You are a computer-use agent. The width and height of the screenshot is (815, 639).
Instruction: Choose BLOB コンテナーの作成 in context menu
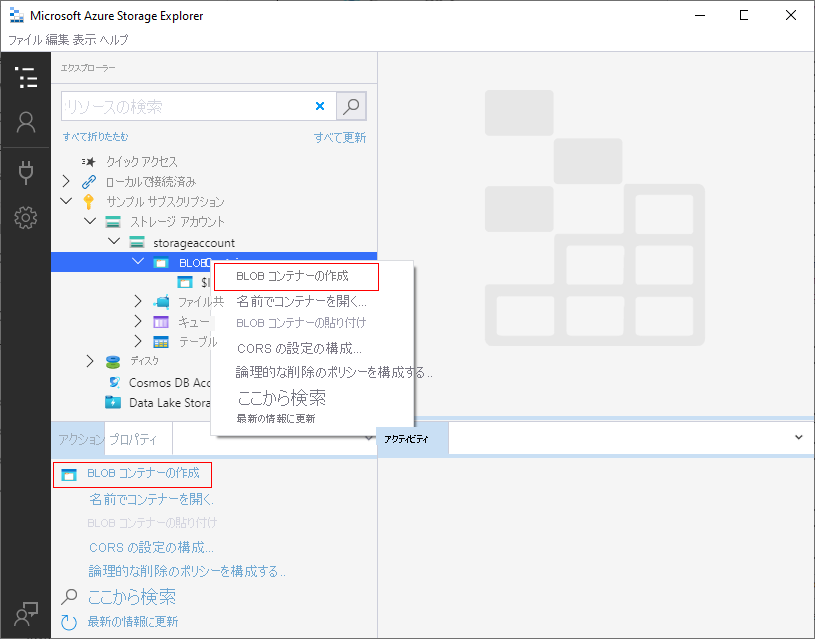click(x=296, y=277)
